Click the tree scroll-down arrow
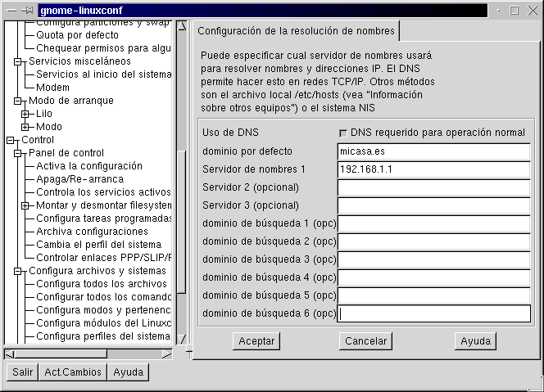Screen dimensions: 544x392 [x=181, y=339]
